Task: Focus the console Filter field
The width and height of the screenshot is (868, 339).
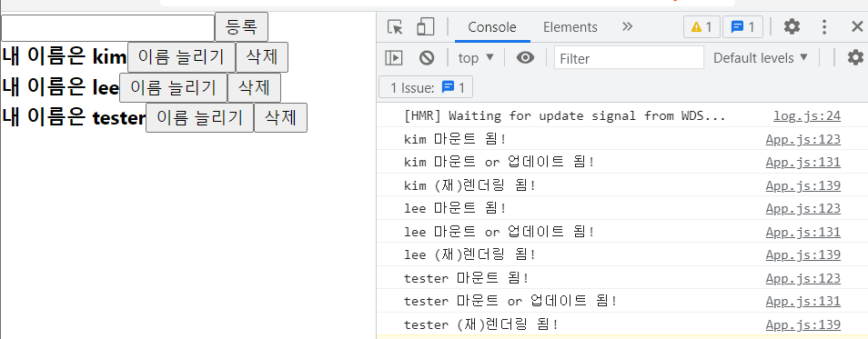Action: [629, 57]
